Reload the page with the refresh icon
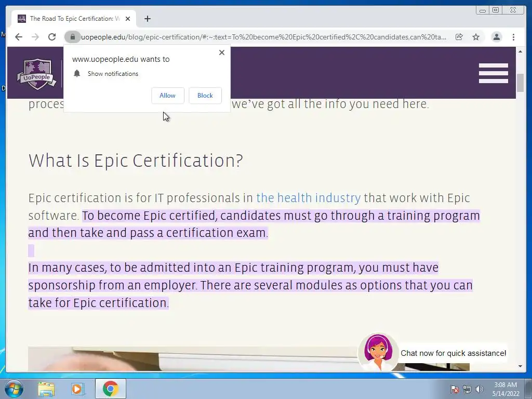Viewport: 532px width, 399px height. click(x=52, y=37)
